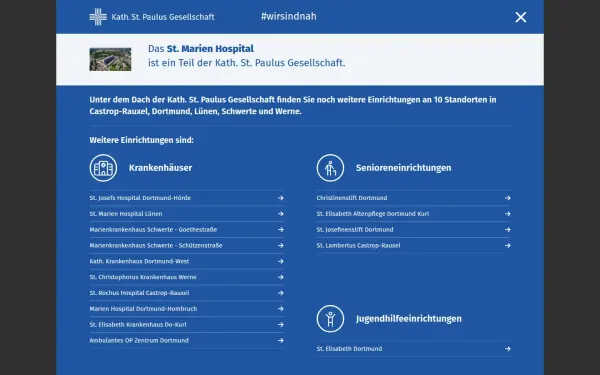Screen dimensions: 600x375
Task: Click the Krankenhäuser section heading
Action: point(160,168)
